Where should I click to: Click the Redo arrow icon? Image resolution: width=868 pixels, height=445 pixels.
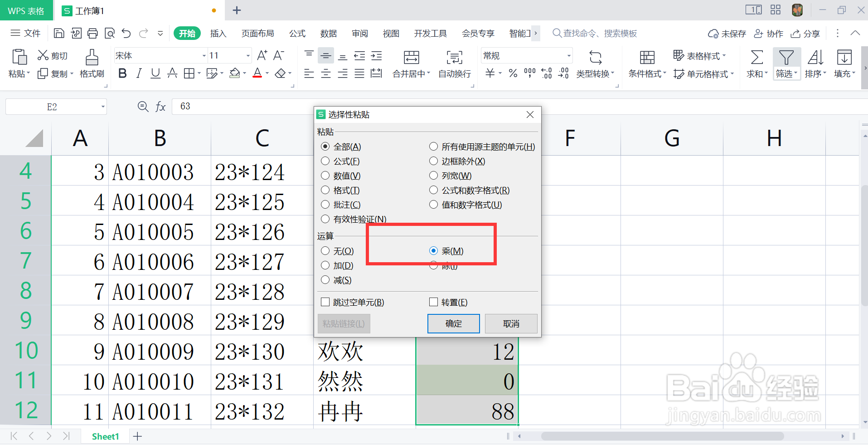[144, 33]
